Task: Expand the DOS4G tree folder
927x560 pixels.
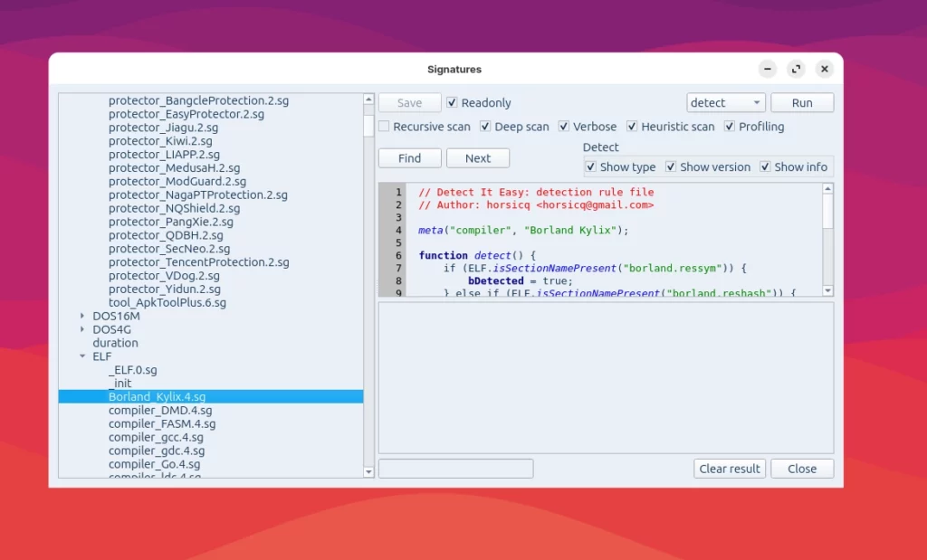Action: pos(82,330)
